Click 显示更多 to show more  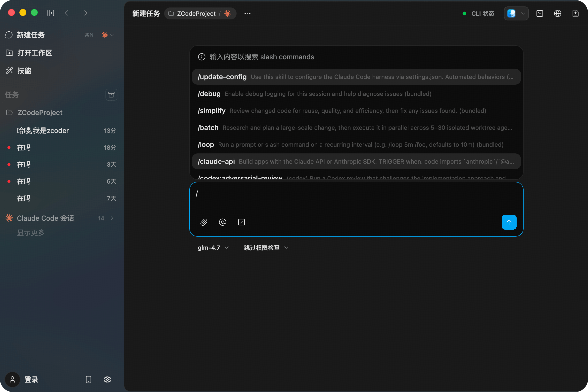click(x=31, y=233)
